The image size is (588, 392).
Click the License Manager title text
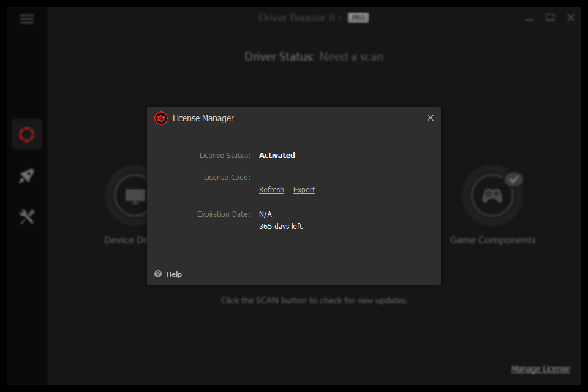click(x=203, y=119)
